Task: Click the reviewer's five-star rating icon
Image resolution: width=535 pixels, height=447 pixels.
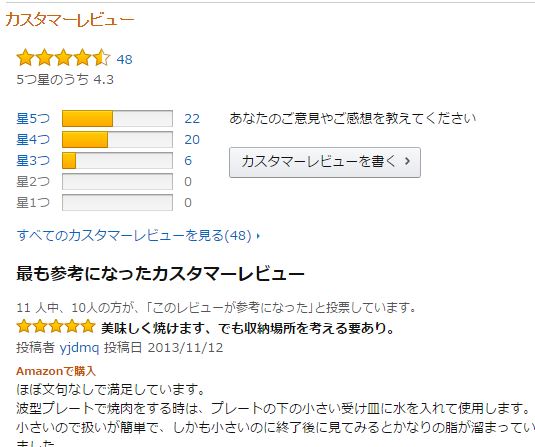Action: [56, 327]
